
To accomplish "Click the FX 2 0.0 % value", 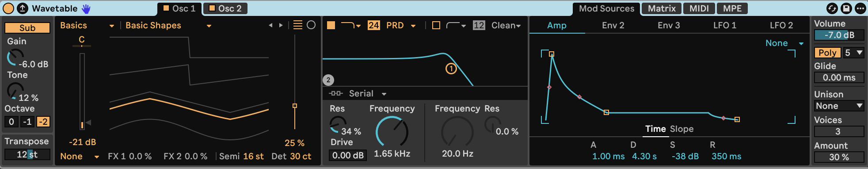I will click(x=196, y=156).
